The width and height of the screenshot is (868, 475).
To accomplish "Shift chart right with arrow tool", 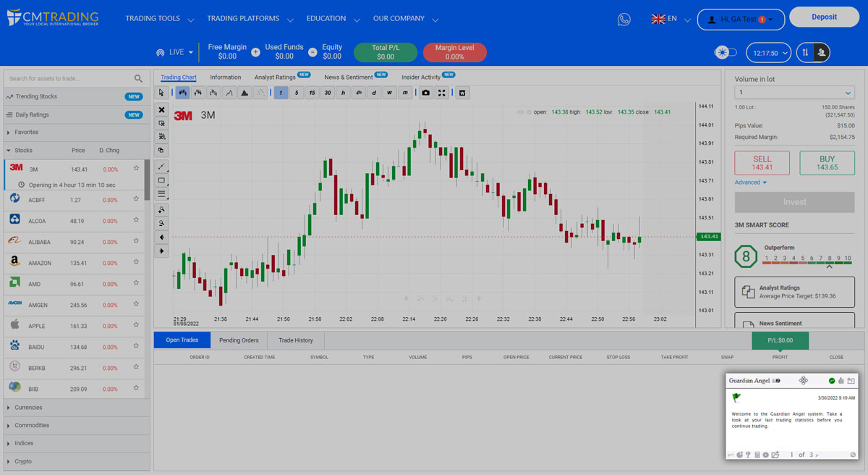I will (x=162, y=251).
